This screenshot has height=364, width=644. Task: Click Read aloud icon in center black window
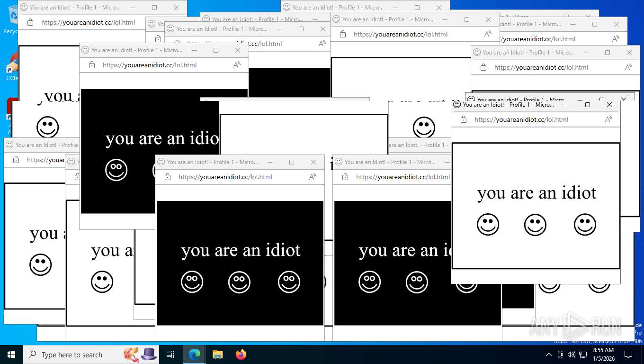(x=313, y=177)
